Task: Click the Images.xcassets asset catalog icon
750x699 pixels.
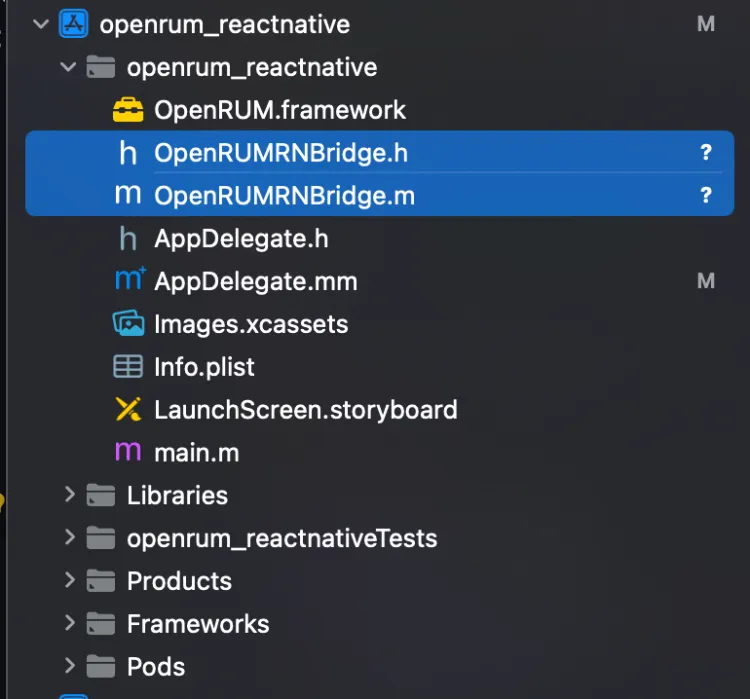Action: pos(128,324)
